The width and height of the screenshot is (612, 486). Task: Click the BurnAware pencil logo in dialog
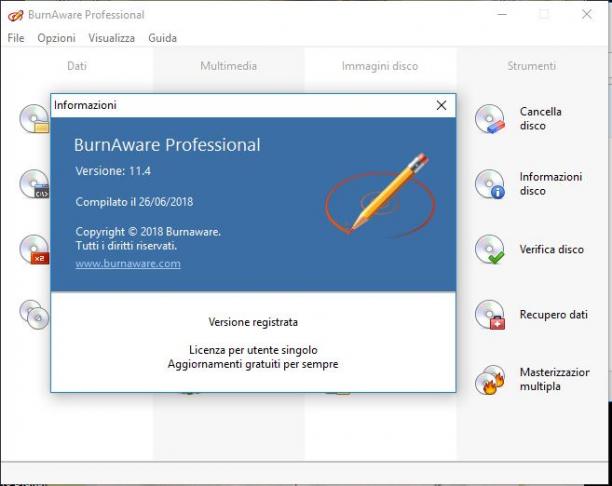pyautogui.click(x=380, y=196)
